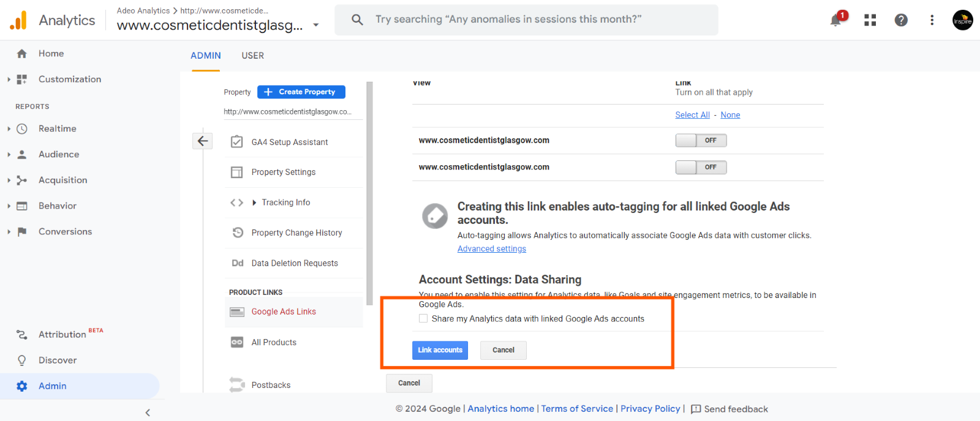The width and height of the screenshot is (980, 421).
Task: Expand the Conversions reports arrow
Action: [9, 232]
